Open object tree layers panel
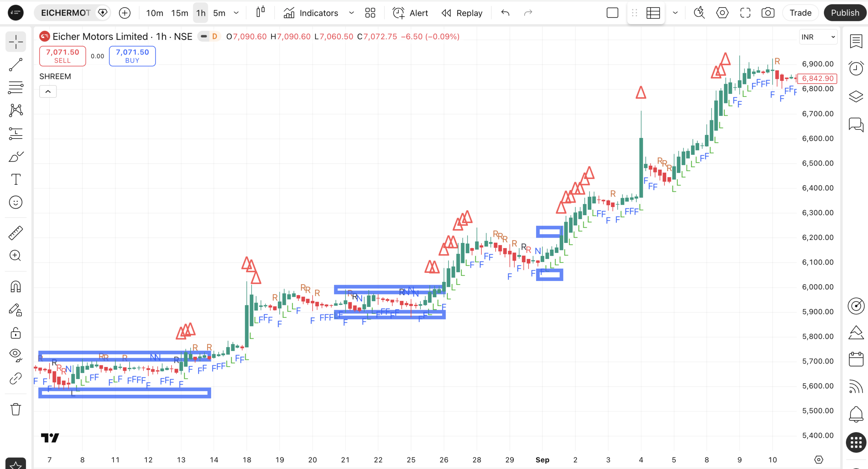This screenshot has width=868, height=469. [856, 97]
